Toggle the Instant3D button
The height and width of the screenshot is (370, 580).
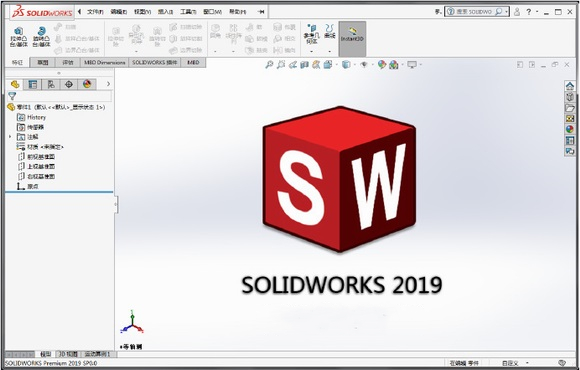352,38
